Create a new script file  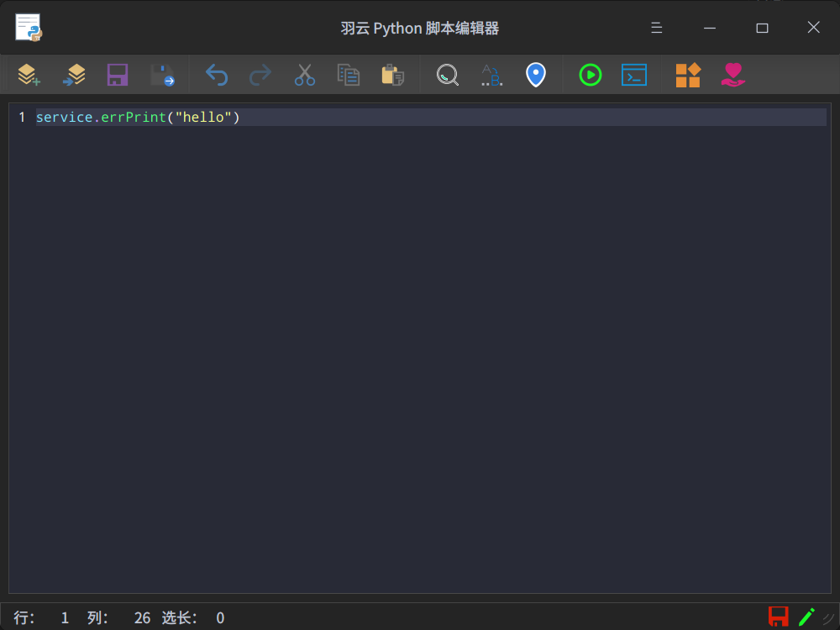(x=29, y=75)
